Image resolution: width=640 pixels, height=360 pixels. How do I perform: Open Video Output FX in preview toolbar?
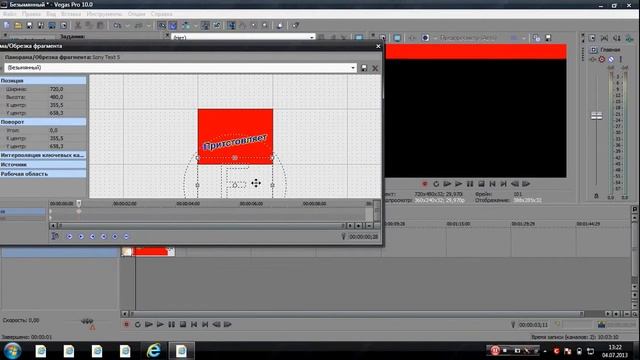(x=413, y=38)
